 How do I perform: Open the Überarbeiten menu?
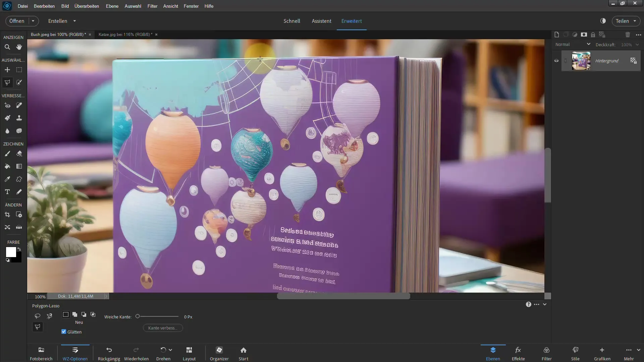[x=87, y=6]
